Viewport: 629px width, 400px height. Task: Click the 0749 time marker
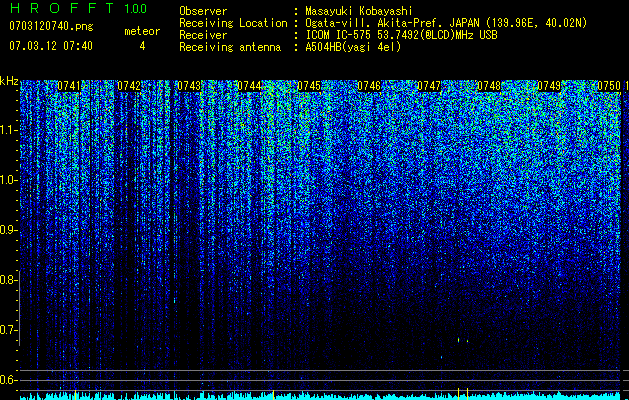(549, 86)
